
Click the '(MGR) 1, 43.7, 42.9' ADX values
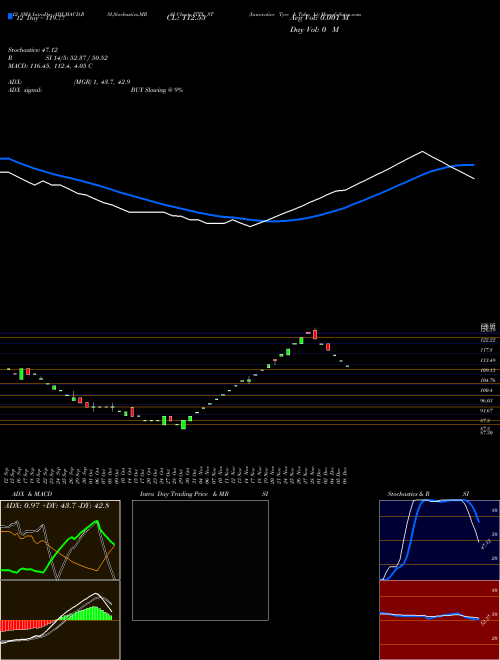point(102,82)
